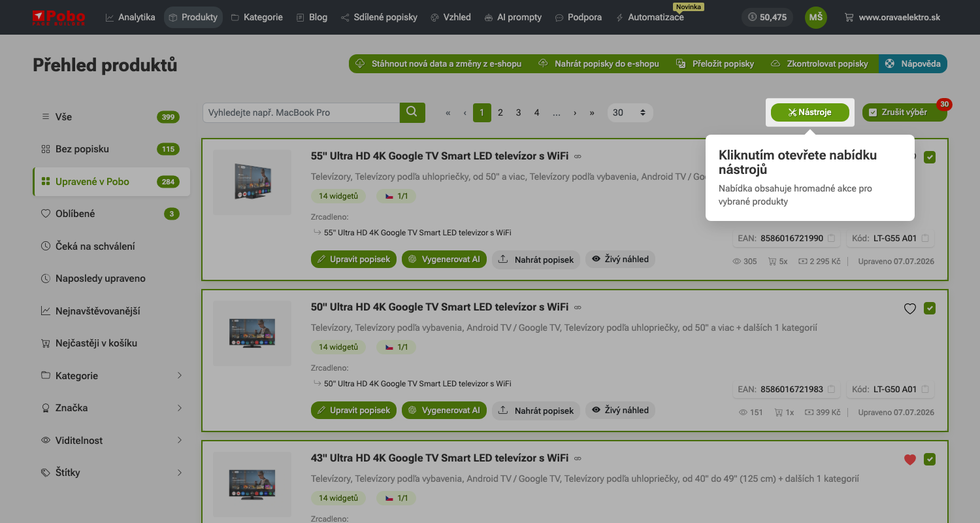Image resolution: width=980 pixels, height=523 pixels.
Task: Open the AI prompty menu item
Action: [513, 17]
